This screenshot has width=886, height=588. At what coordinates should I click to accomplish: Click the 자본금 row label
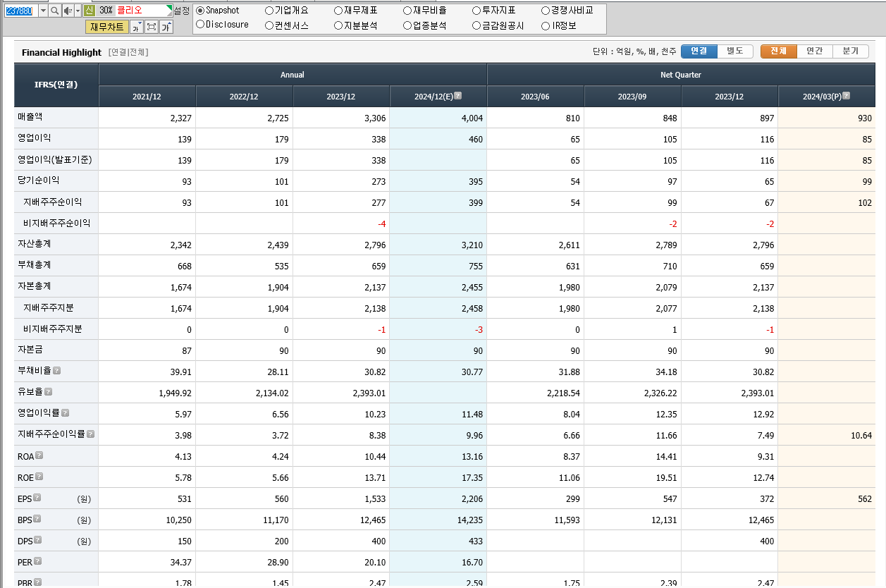tap(30, 350)
